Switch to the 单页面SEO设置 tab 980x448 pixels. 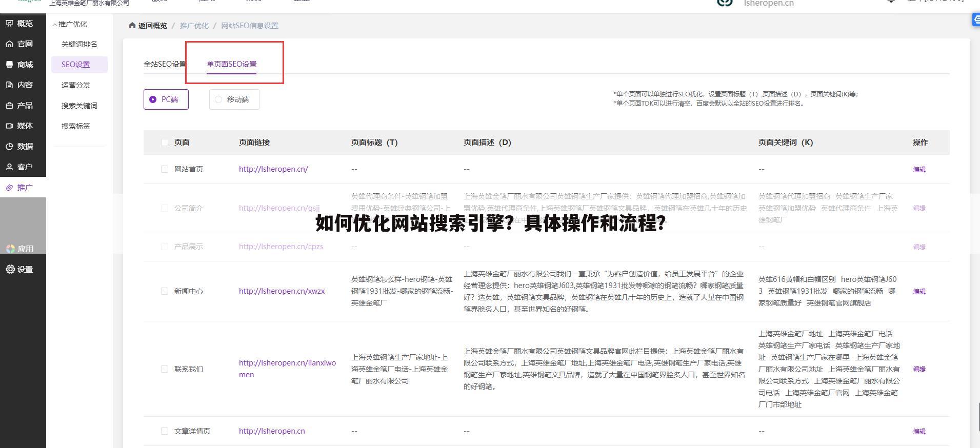point(231,64)
